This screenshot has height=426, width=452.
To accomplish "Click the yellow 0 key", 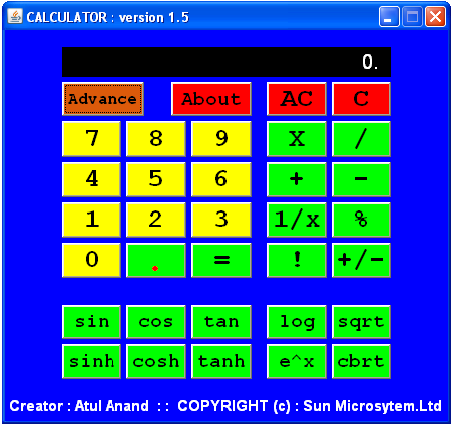I will coord(91,260).
